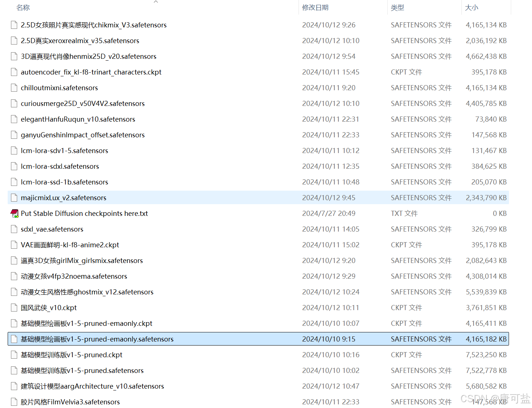Click file icon of 建筑设计模型aargArchitecture_v10.safetensors
Image resolution: width=532 pixels, height=408 pixels.
pyautogui.click(x=14, y=386)
